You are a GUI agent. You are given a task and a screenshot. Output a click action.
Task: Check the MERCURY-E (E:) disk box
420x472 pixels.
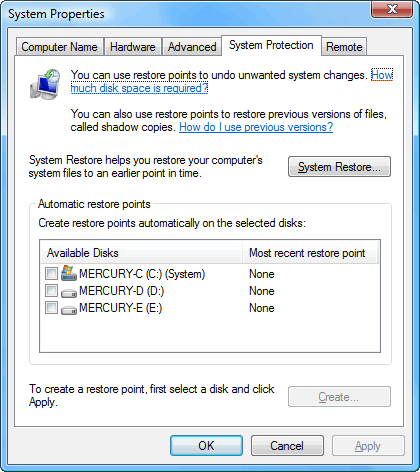coord(51,308)
